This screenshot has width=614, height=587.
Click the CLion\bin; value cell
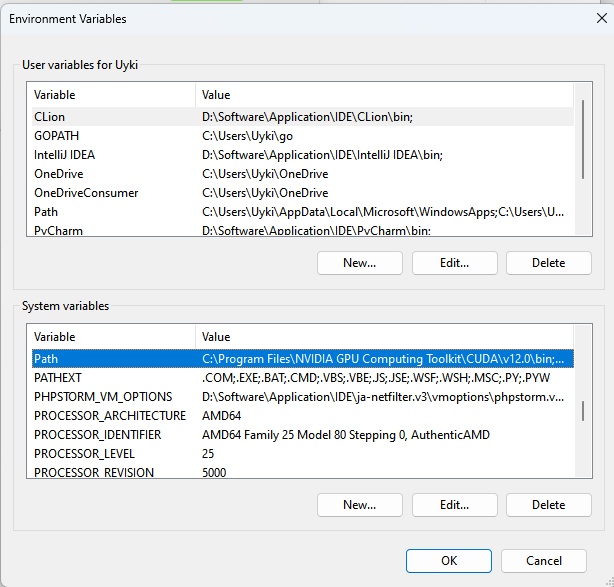click(307, 117)
